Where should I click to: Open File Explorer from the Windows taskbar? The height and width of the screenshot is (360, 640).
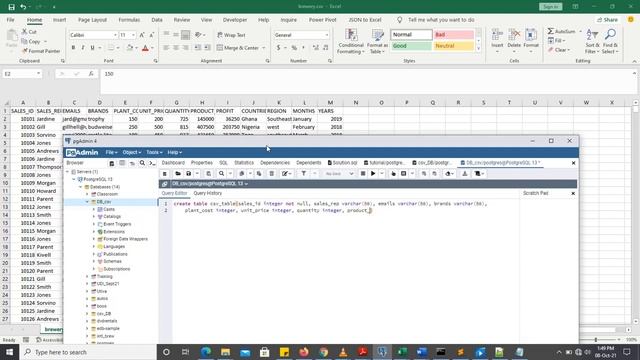click(x=225, y=352)
